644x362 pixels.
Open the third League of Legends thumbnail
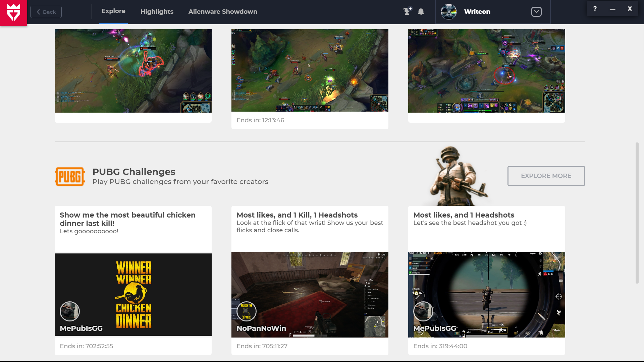[x=487, y=71]
